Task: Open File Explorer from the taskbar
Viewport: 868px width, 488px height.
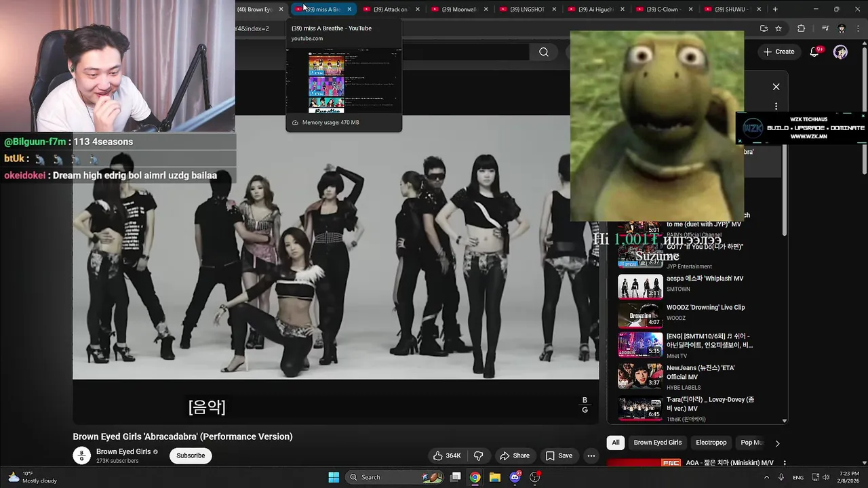Action: (x=495, y=477)
